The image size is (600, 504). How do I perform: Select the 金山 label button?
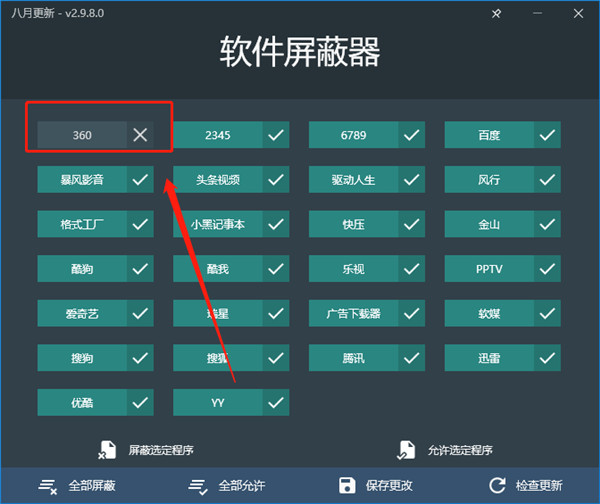489,224
